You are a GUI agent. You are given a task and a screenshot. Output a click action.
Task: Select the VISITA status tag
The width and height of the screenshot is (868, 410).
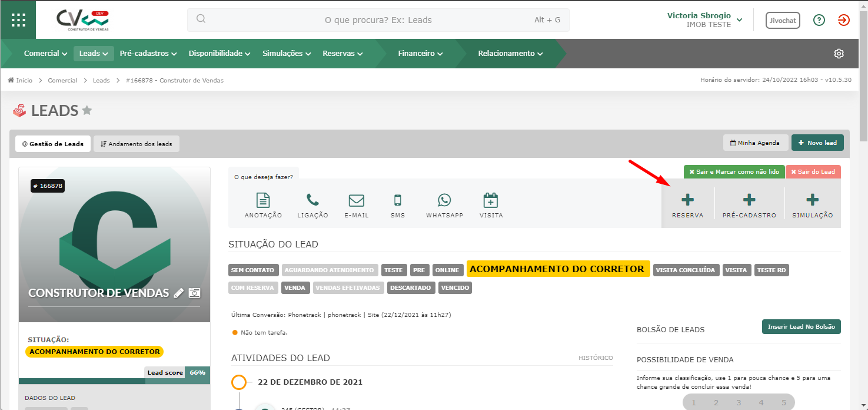pos(737,270)
